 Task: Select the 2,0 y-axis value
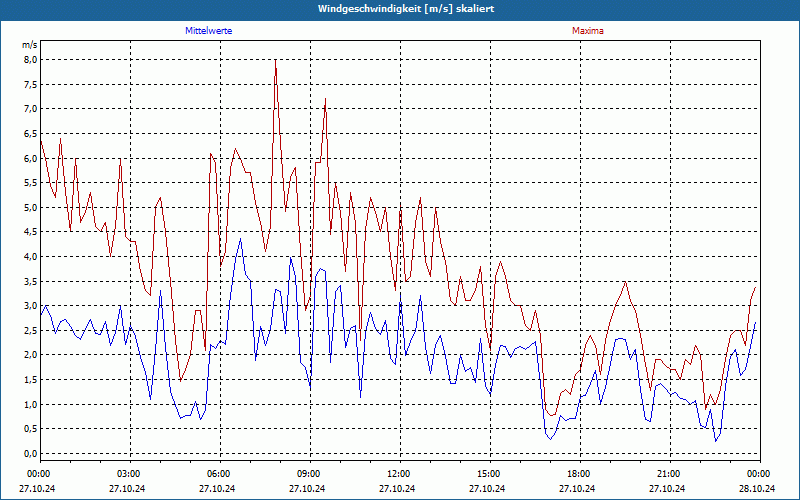click(31, 355)
